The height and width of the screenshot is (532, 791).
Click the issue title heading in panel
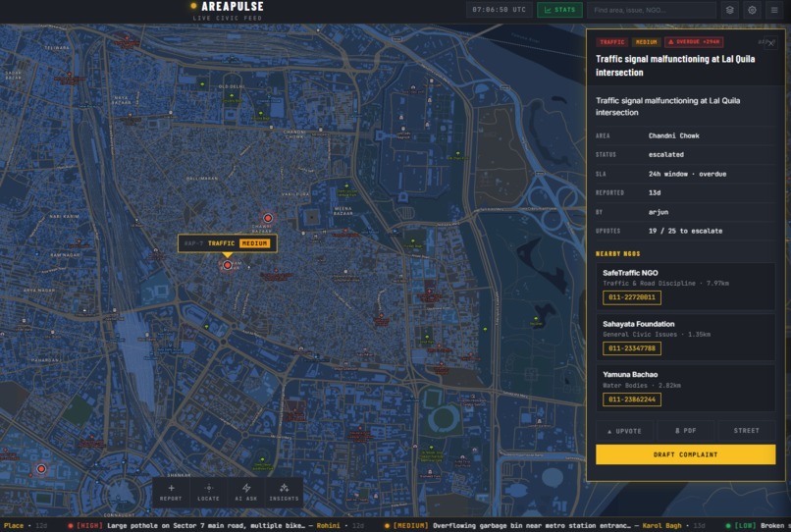click(675, 66)
